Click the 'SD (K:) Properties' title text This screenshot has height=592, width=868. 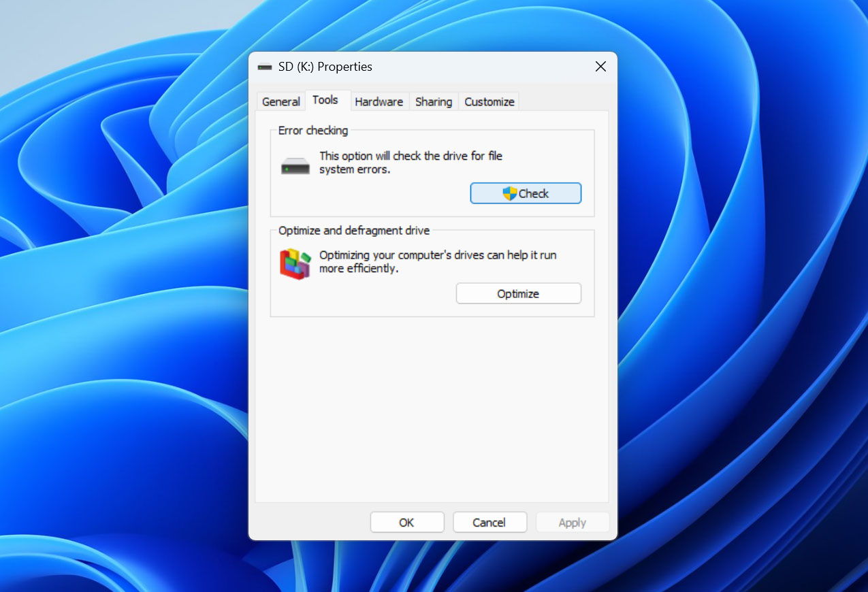pos(325,67)
